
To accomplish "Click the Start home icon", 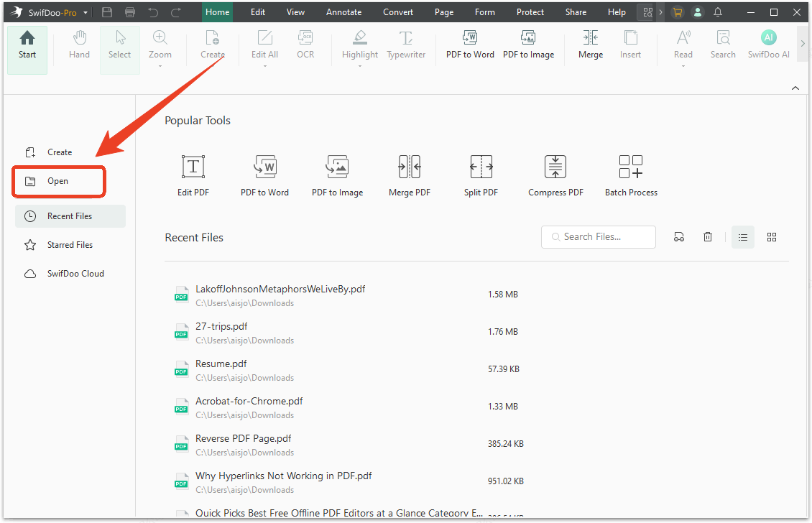I will tap(27, 38).
